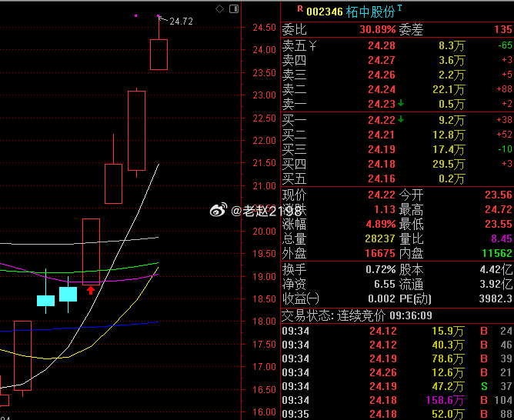Click the 流通 value 3.92亿

pyautogui.click(x=496, y=284)
